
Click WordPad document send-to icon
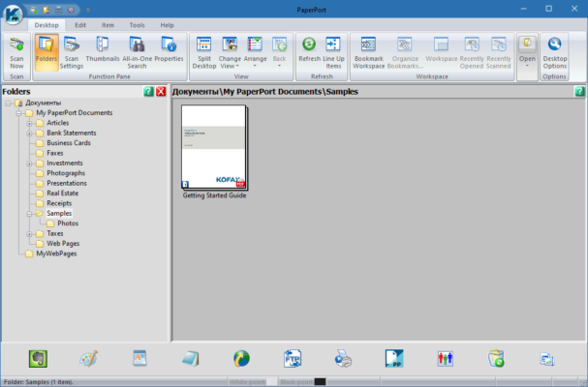pos(139,359)
